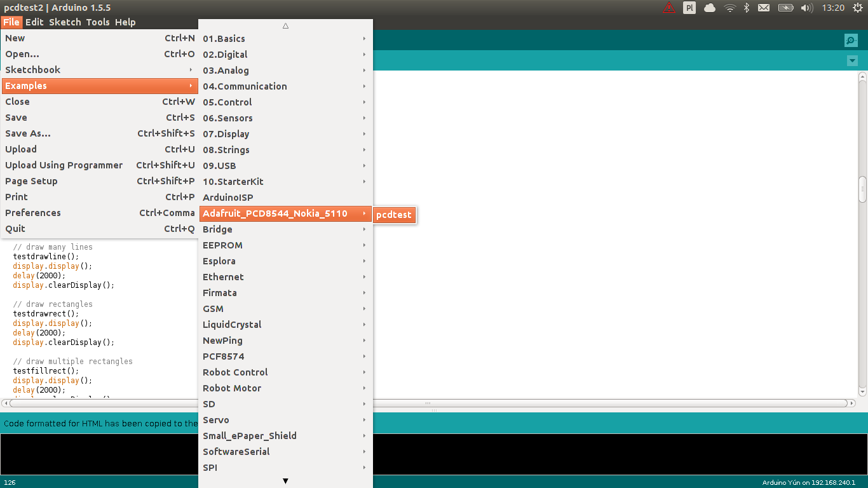This screenshot has height=488, width=868.
Task: Choose Quit from the File menu
Action: [100, 229]
